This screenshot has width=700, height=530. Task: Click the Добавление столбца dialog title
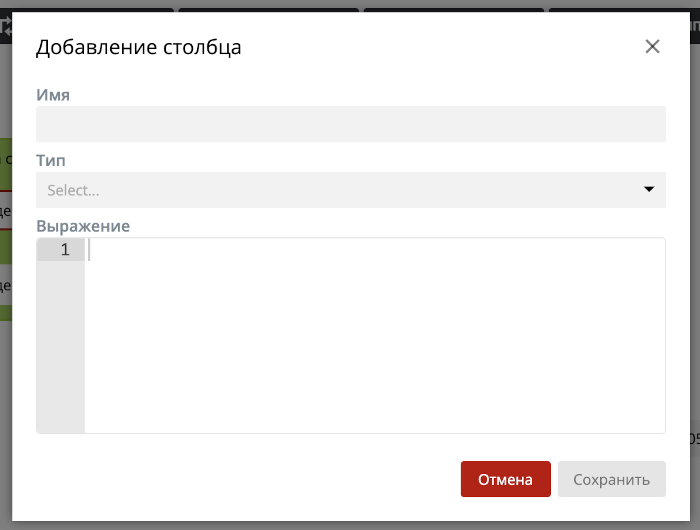click(x=138, y=47)
